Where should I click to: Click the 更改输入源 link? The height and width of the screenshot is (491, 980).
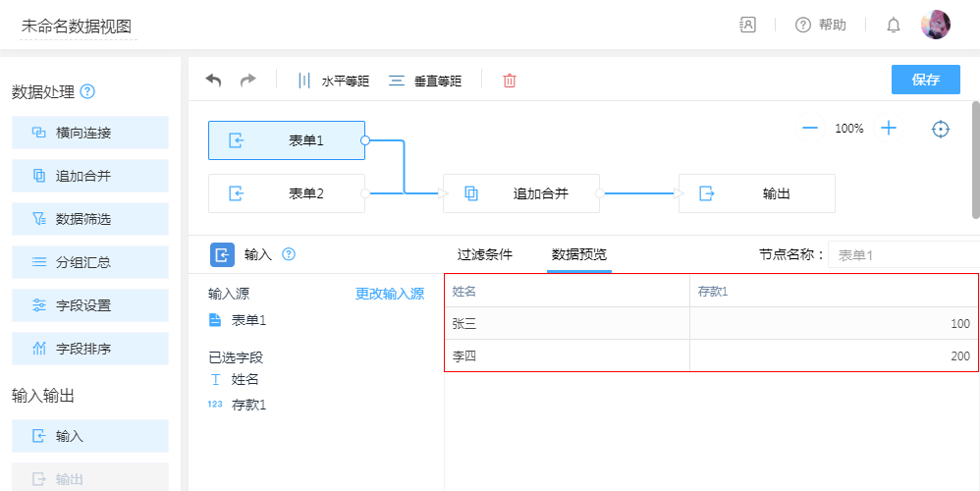click(389, 294)
